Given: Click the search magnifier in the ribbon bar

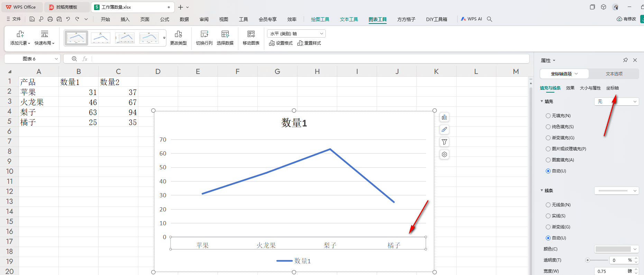Looking at the screenshot, I should coord(489,19).
